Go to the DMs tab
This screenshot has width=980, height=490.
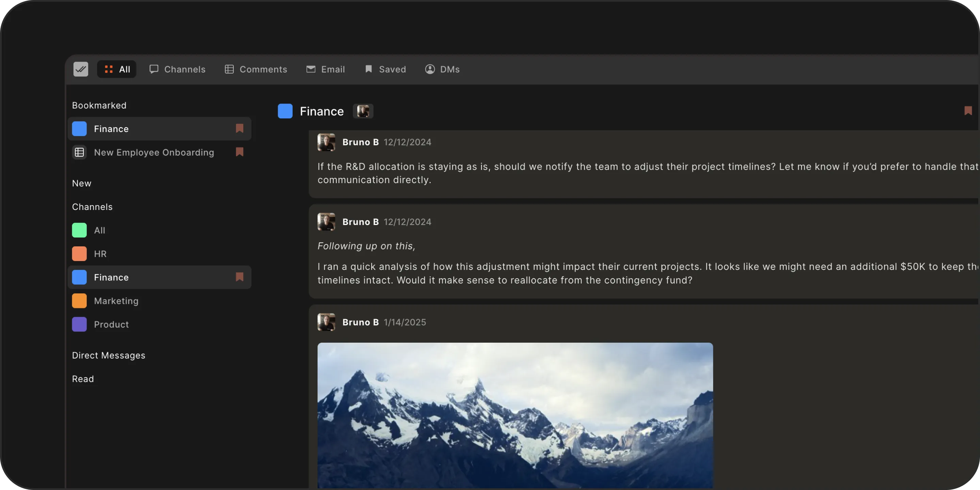click(442, 69)
